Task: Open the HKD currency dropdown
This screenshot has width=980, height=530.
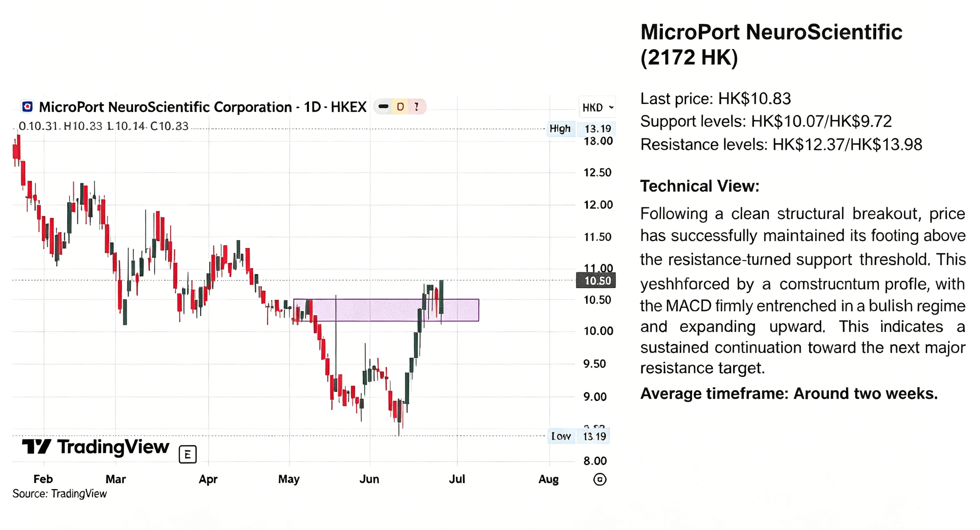Action: (597, 108)
